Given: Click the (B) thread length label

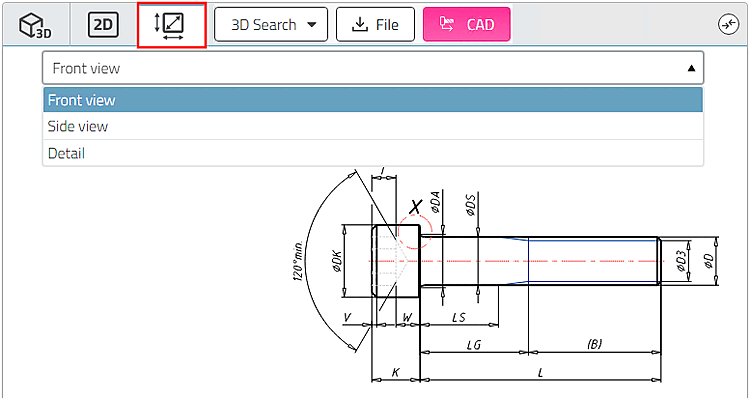Looking at the screenshot, I should click(594, 344).
